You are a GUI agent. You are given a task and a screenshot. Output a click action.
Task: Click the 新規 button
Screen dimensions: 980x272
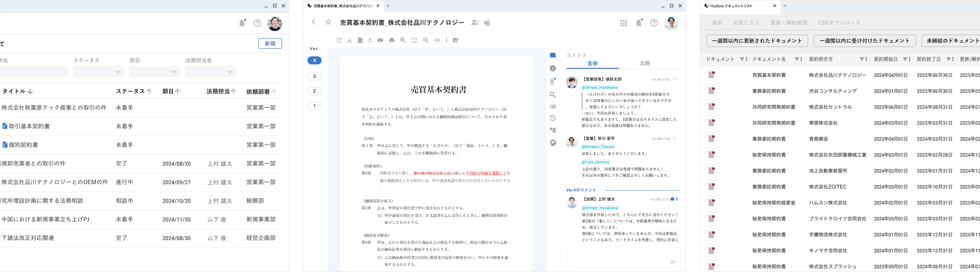click(x=270, y=44)
